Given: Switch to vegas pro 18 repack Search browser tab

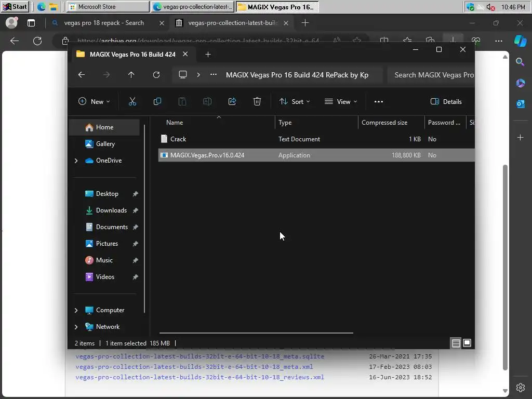Looking at the screenshot, I should pyautogui.click(x=103, y=23).
